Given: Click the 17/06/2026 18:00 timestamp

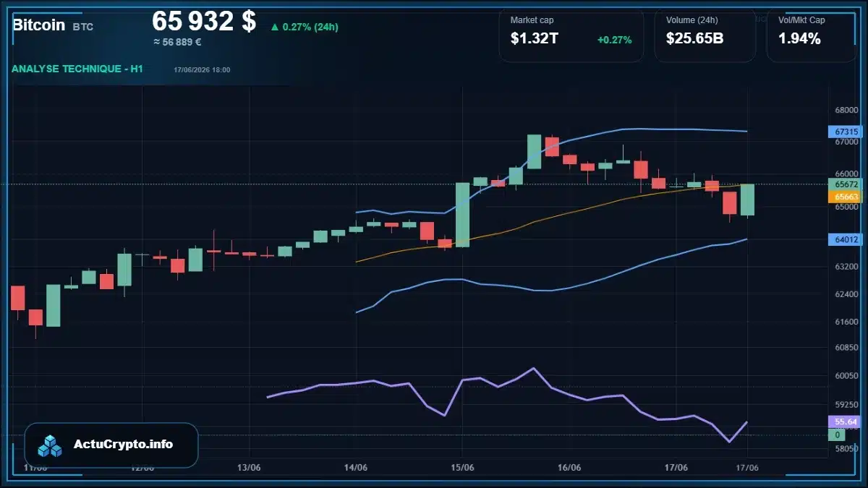Looking at the screenshot, I should tap(202, 70).
